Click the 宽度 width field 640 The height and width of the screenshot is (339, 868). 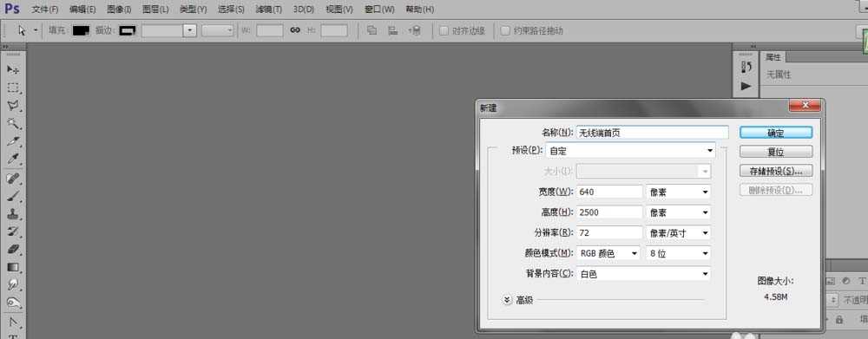pos(609,192)
